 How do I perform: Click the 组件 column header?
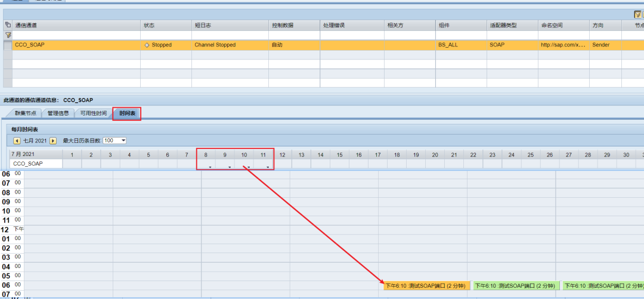tap(461, 26)
